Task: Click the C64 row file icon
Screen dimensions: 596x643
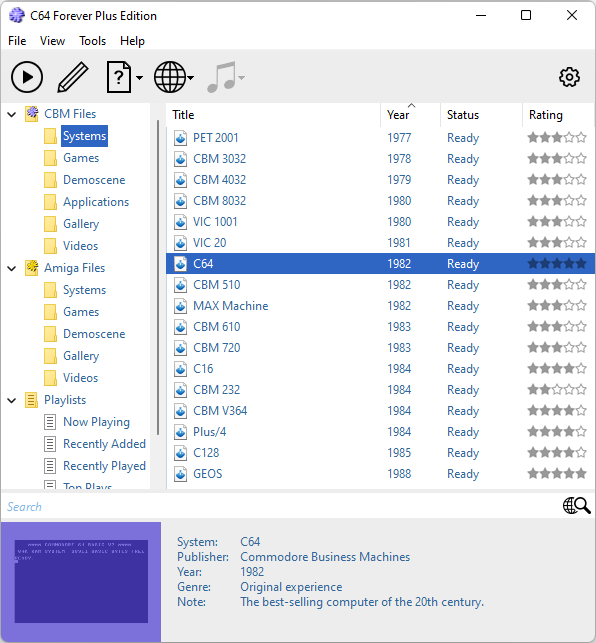Action: click(180, 264)
